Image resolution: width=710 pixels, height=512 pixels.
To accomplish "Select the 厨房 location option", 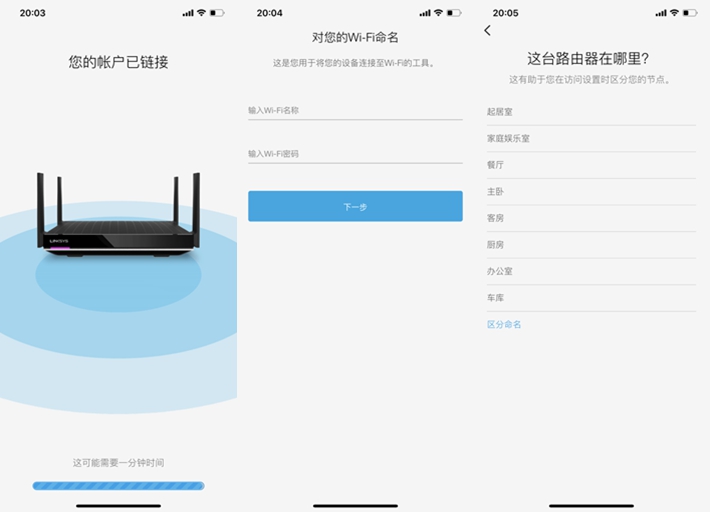I will (x=591, y=245).
